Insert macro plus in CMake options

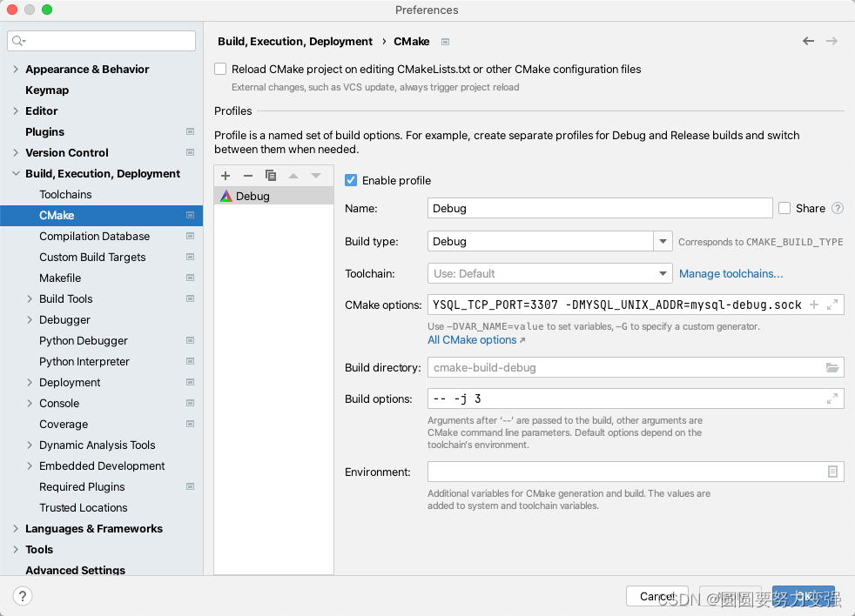click(814, 305)
